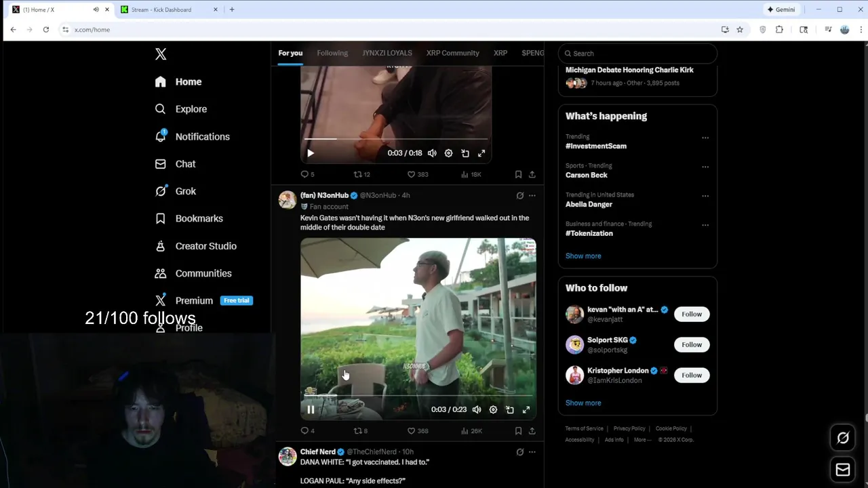Open picture-in-picture on top video
Image resolution: width=868 pixels, height=488 pixels.
465,153
